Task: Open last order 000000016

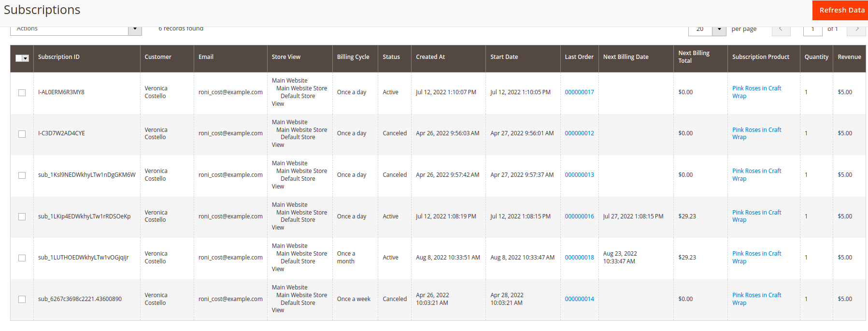Action: coord(579,216)
